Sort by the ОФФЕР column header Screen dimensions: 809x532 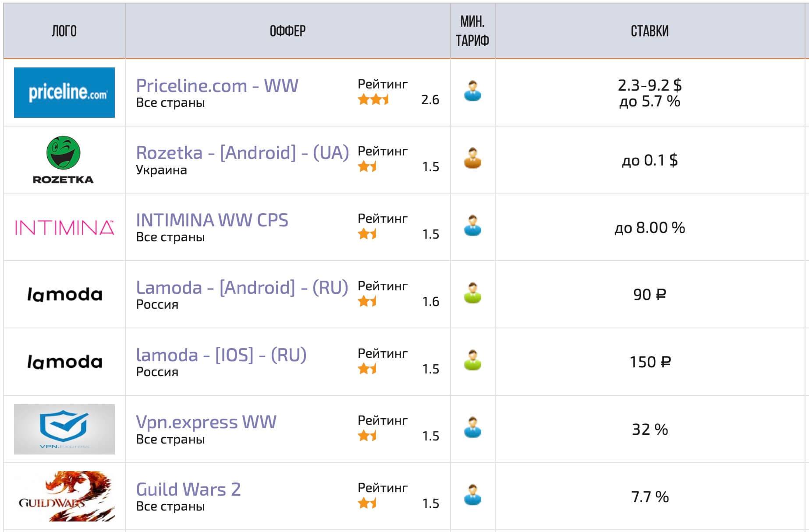click(x=287, y=31)
